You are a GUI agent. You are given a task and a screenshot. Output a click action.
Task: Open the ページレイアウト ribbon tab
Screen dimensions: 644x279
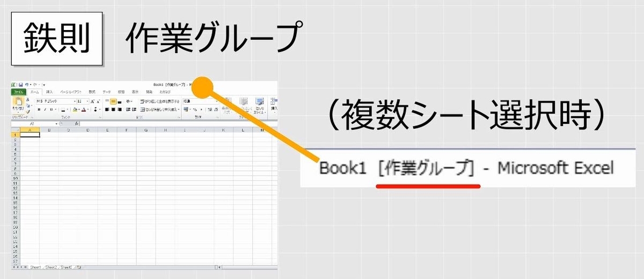[x=71, y=92]
